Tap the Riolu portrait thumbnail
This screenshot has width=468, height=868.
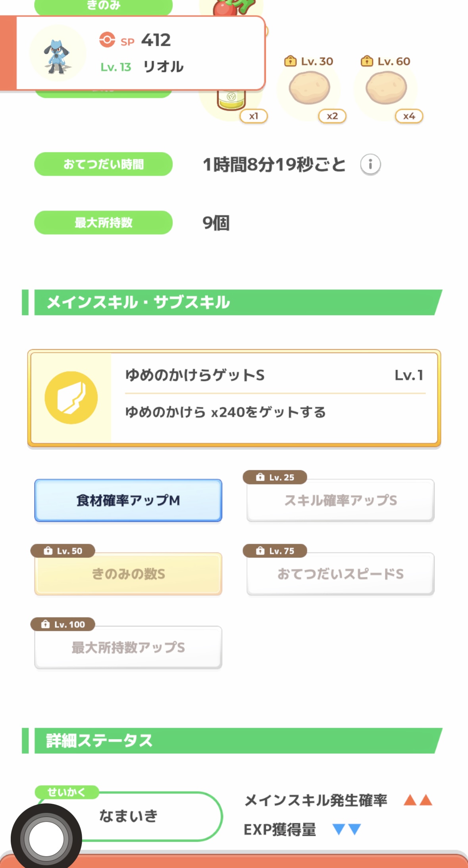(x=58, y=54)
